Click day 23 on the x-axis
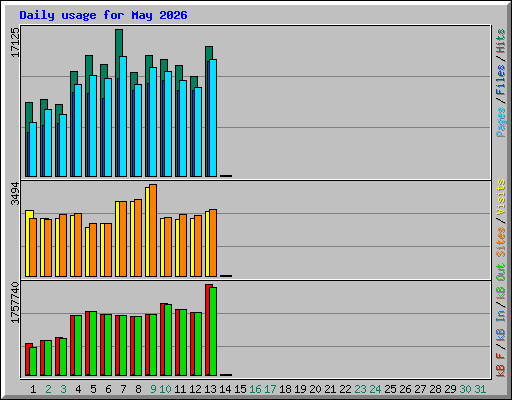Screen dimensions: 512x400 360,389
